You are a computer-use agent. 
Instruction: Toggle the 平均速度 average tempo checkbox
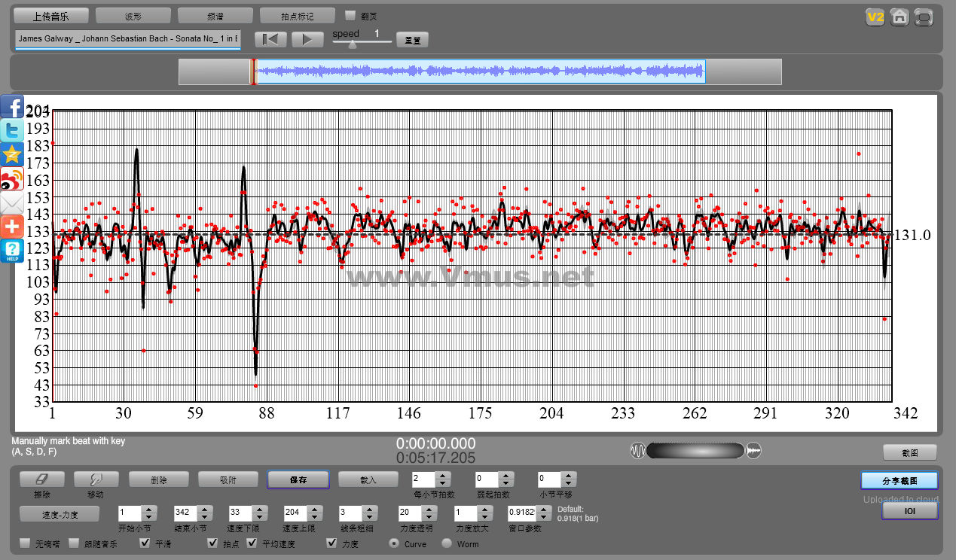coord(252,543)
